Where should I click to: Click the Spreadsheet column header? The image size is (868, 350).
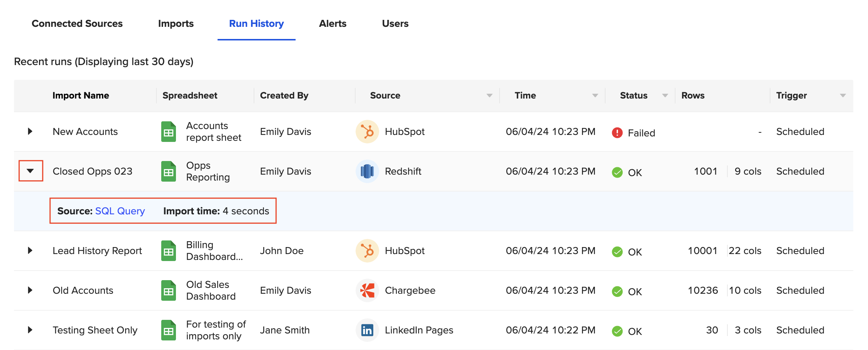click(190, 96)
